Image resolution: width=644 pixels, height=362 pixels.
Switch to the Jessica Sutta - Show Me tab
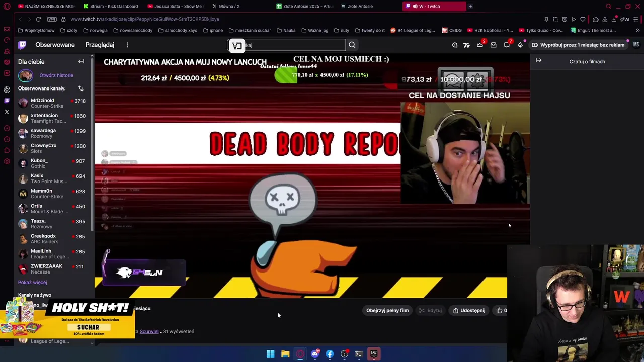(175, 6)
